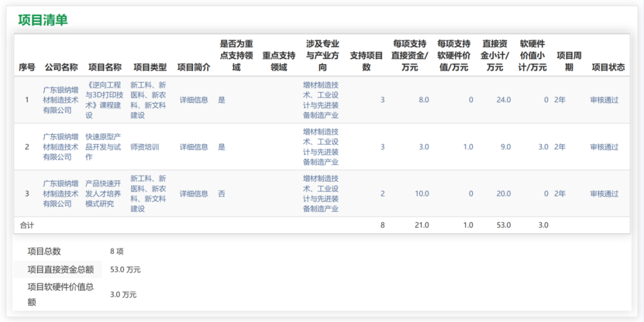The image size is (644, 322).
Task: Click the 项目总数 summary label
Action: 44,252
